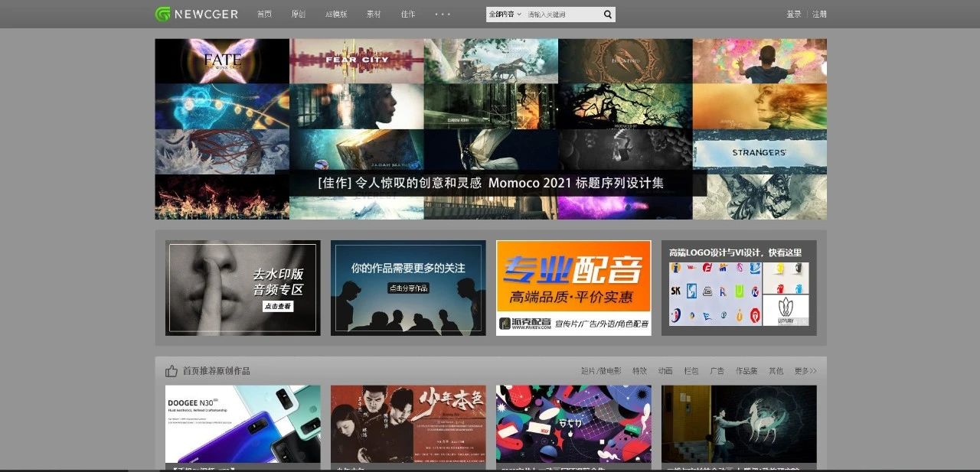The image size is (980, 472).
Task: Open the 原创 nav item
Action: click(299, 15)
